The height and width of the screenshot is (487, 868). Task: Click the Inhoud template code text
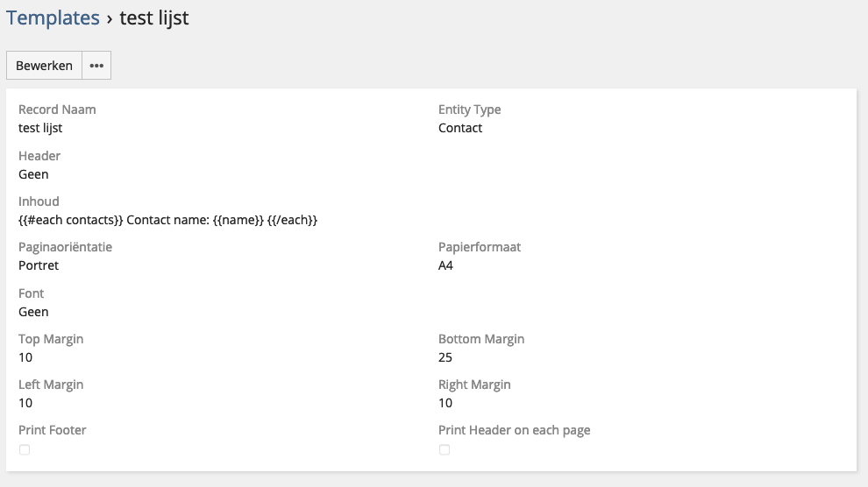tap(167, 220)
